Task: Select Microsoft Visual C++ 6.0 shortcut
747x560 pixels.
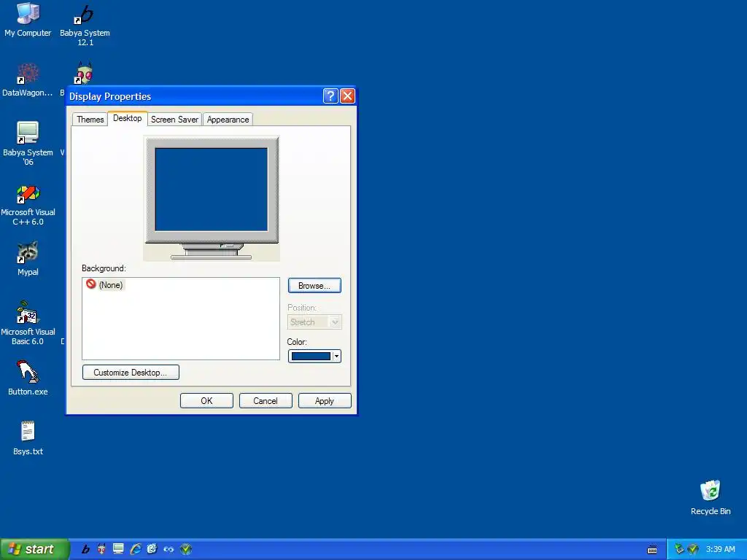Action: [x=28, y=205]
